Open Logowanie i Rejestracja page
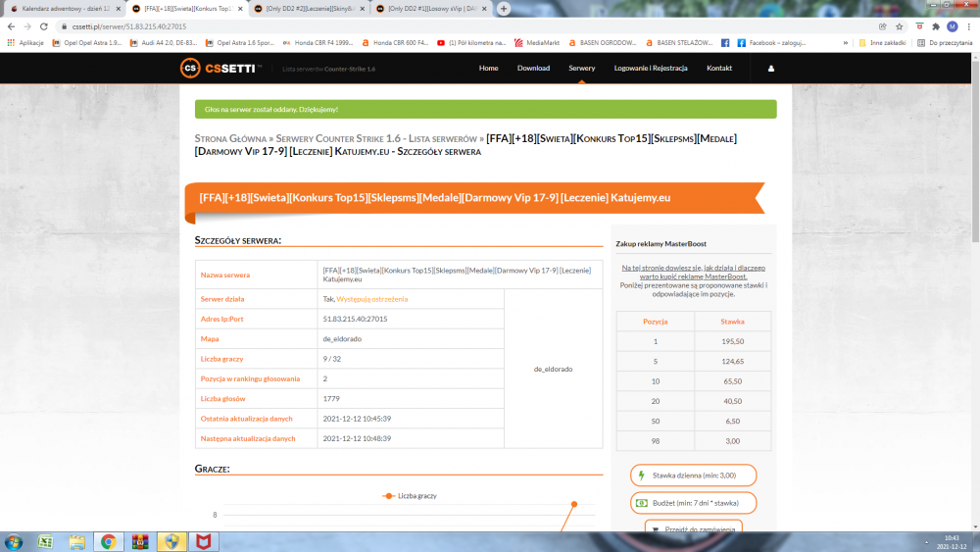 point(651,68)
